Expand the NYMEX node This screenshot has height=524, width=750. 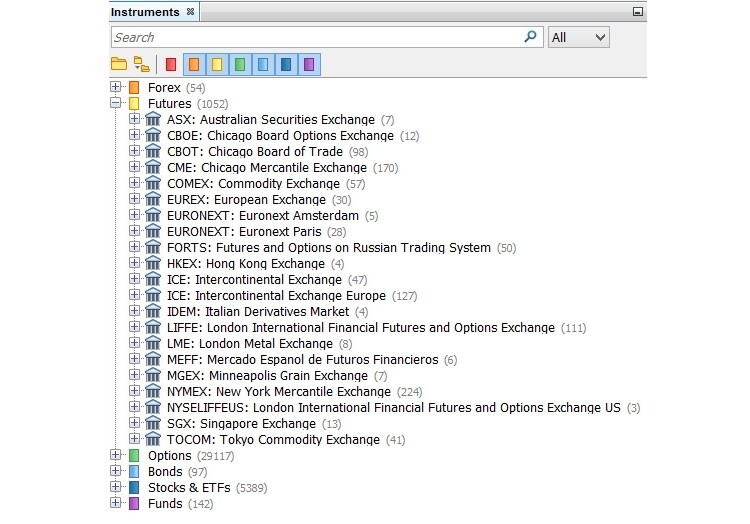click(x=134, y=391)
